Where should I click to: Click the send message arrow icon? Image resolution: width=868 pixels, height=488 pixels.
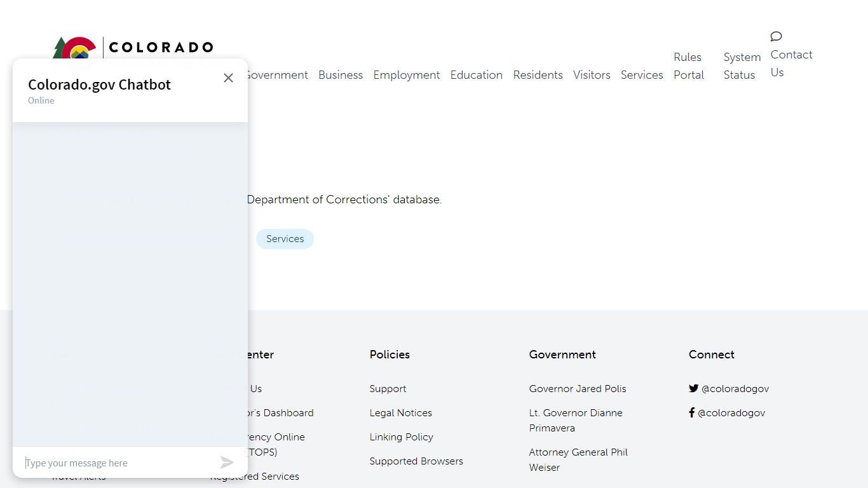[x=227, y=463]
